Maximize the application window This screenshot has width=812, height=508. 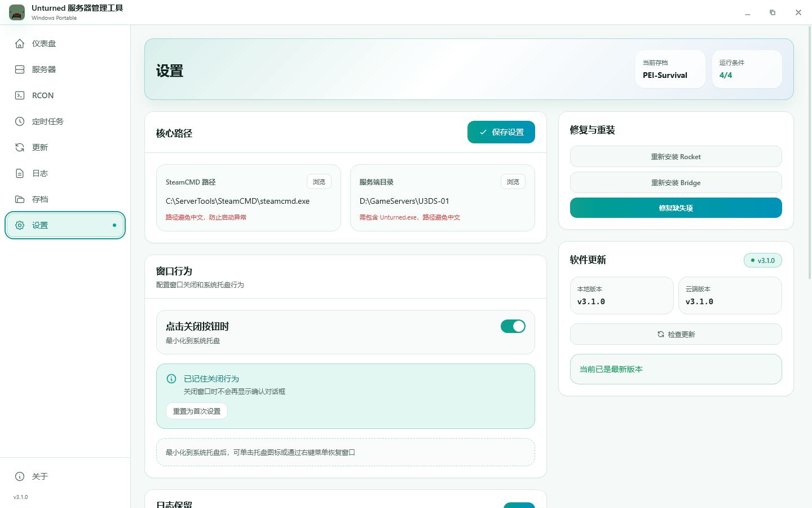pos(773,12)
